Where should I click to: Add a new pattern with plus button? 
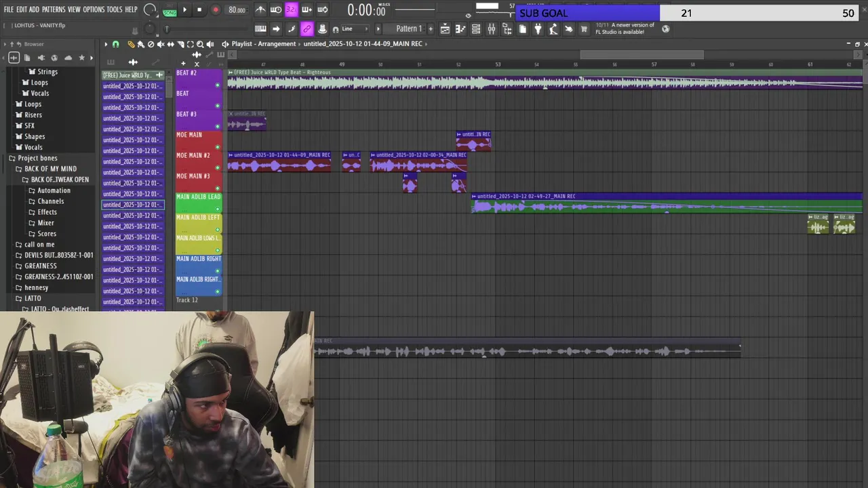[430, 28]
